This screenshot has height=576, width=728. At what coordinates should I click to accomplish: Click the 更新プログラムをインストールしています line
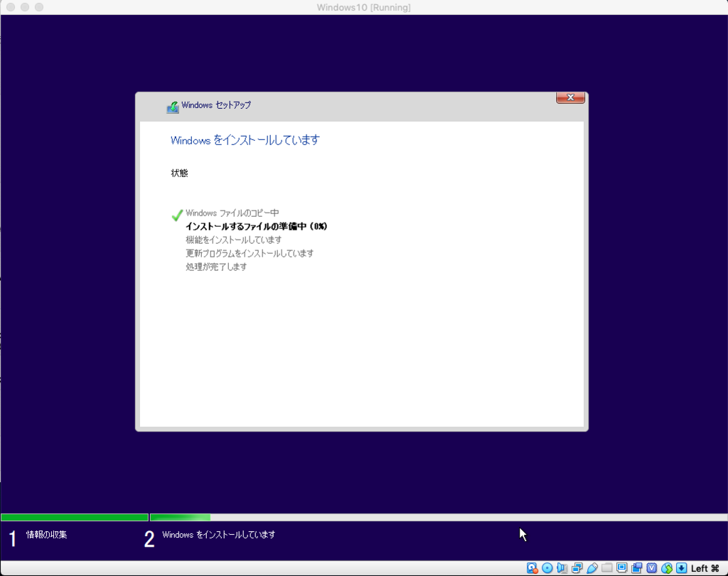click(250, 253)
